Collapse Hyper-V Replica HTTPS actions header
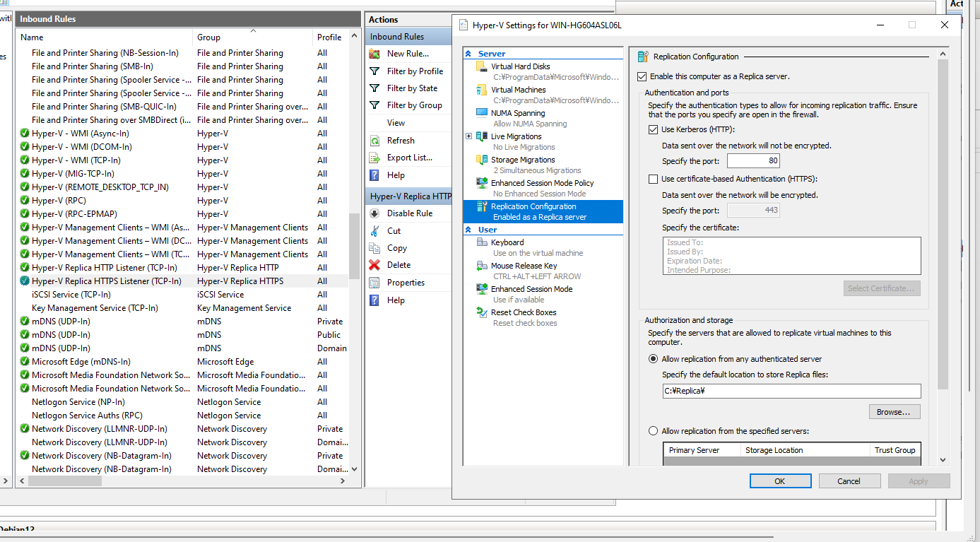Image resolution: width=980 pixels, height=542 pixels. pos(409,196)
